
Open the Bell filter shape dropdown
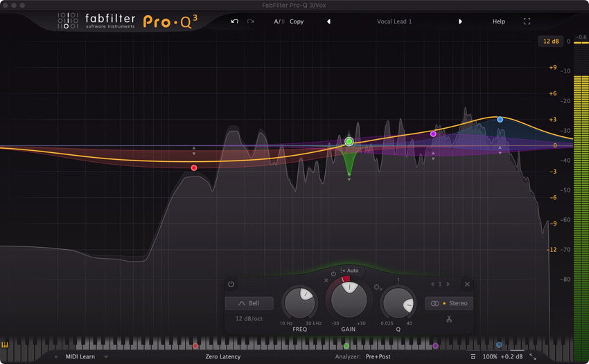[x=249, y=303]
